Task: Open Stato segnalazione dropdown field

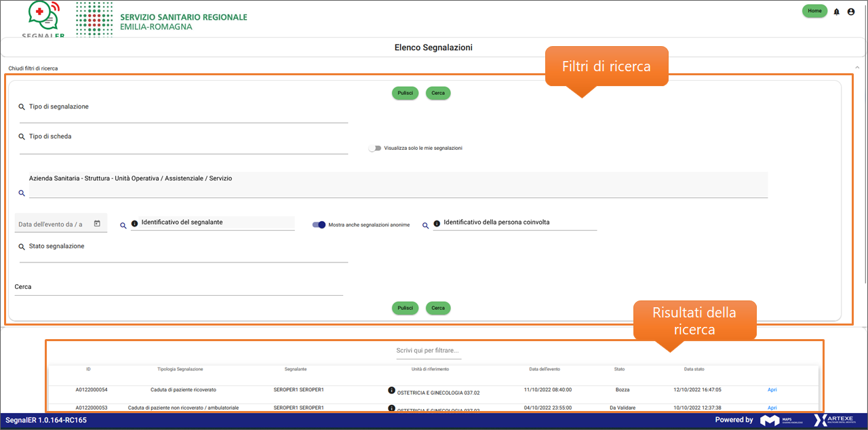Action: (183, 254)
